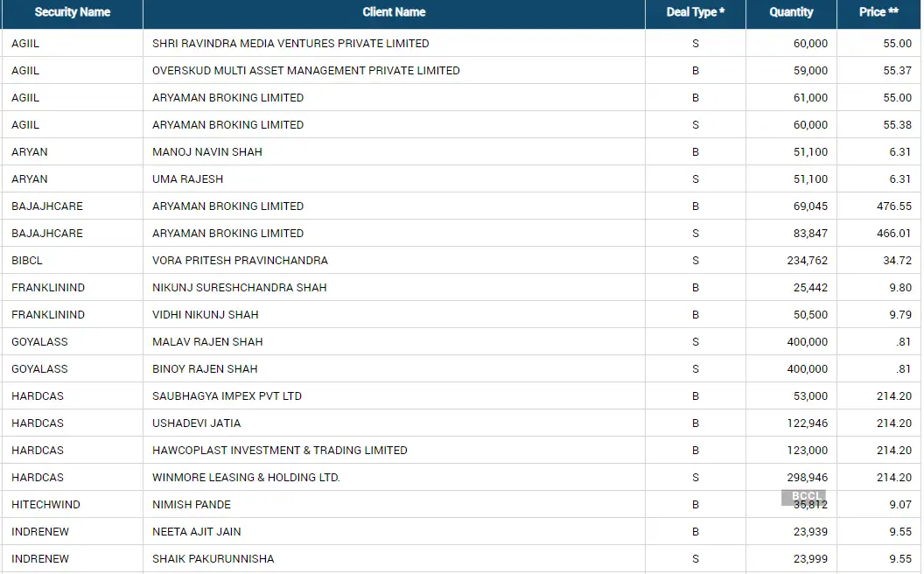Click the Quantity column header
The width and height of the screenshot is (924, 574).
[791, 12]
